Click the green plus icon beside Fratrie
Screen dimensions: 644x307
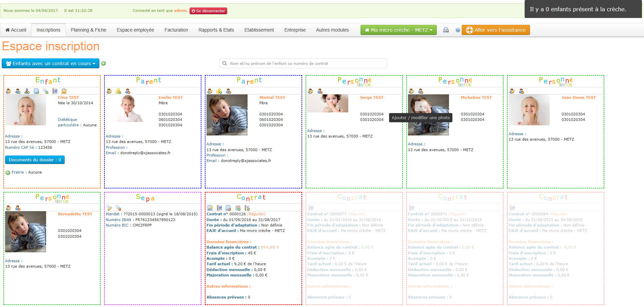point(8,173)
